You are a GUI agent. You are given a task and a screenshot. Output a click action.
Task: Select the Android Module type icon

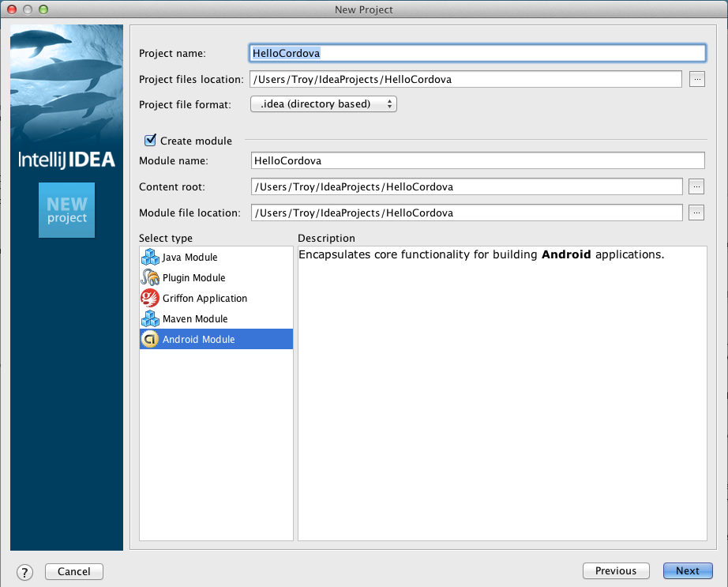point(150,339)
